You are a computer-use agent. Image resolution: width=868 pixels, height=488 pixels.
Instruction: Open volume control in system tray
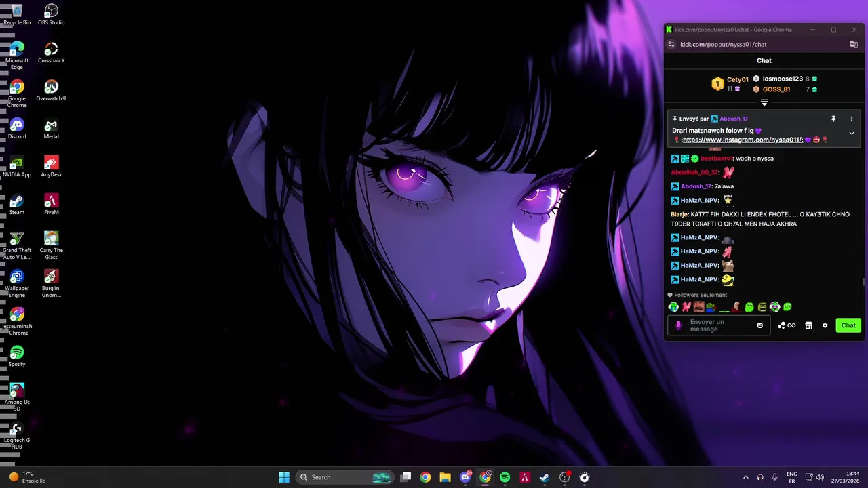point(820,477)
